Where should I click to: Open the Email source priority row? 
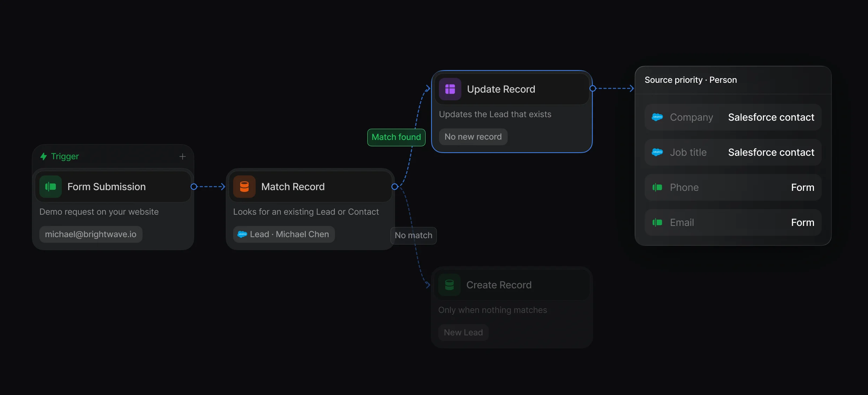point(733,222)
